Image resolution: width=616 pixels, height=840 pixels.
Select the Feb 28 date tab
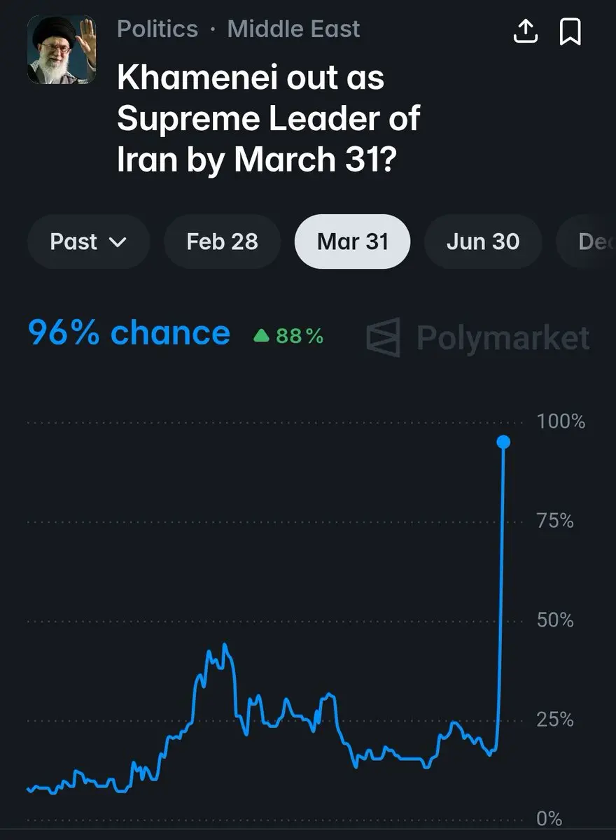pyautogui.click(x=222, y=242)
